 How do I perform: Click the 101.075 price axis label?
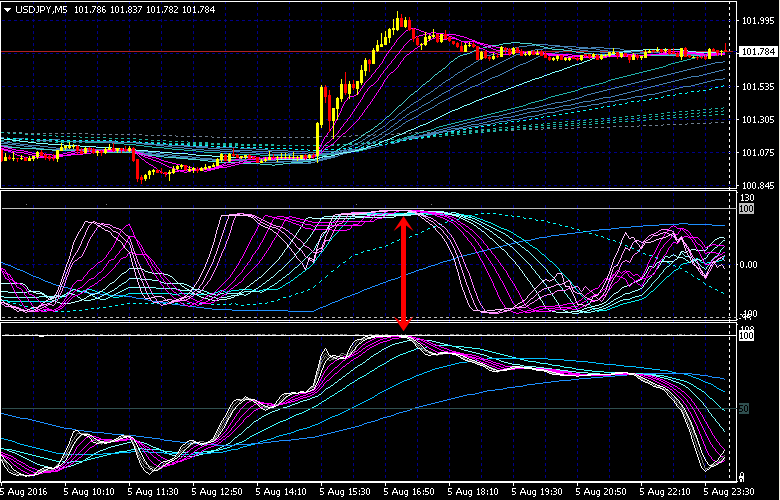click(x=757, y=153)
